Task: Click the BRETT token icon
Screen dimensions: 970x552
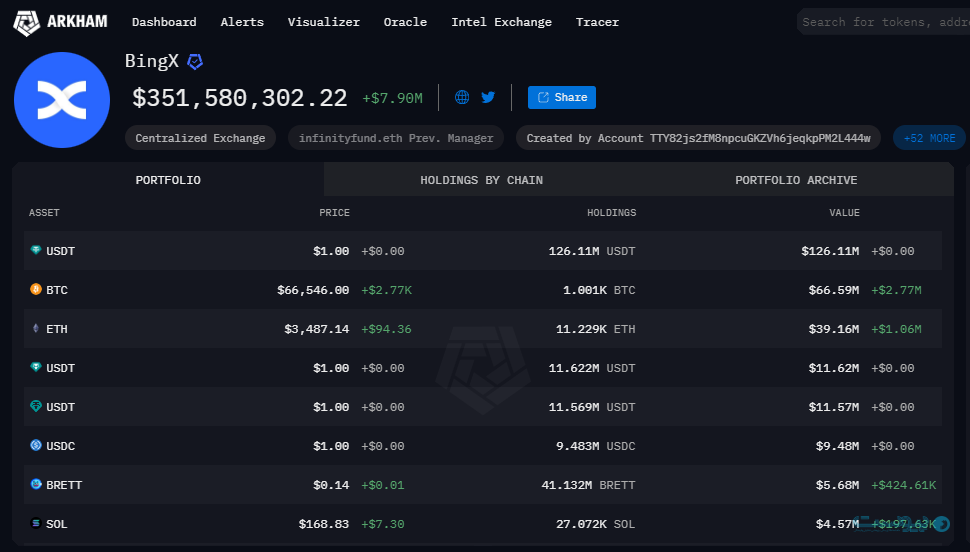Action: (x=36, y=484)
